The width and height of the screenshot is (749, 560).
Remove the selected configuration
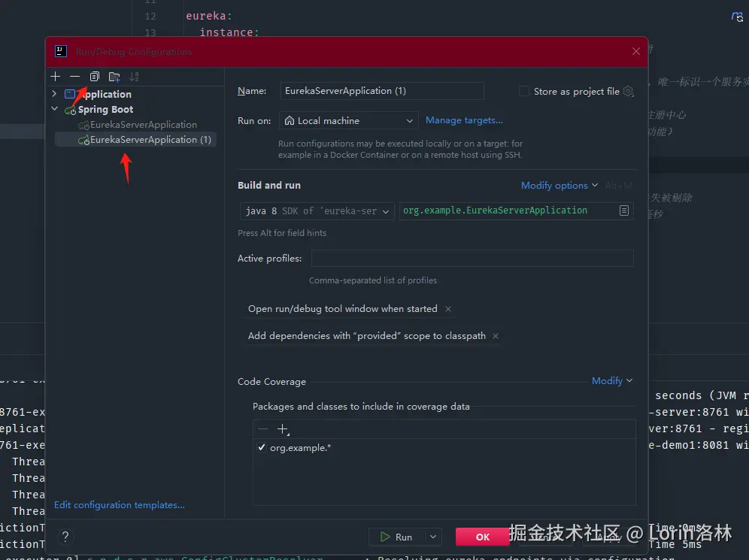click(x=74, y=77)
